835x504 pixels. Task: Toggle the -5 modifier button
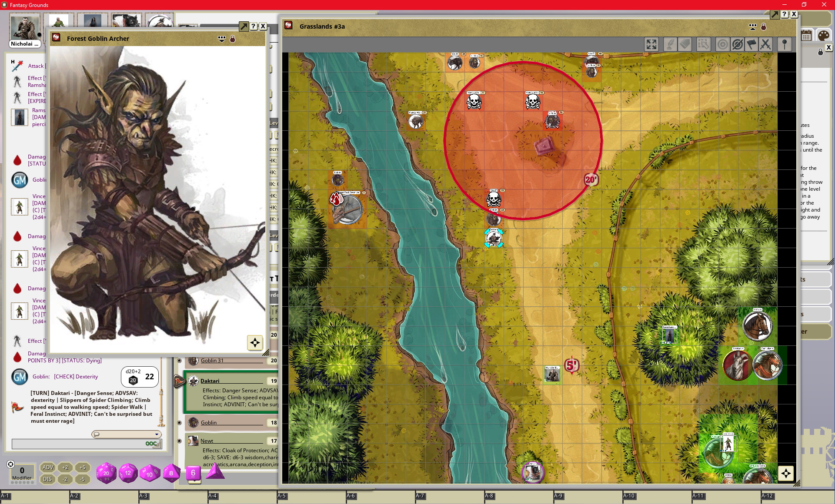[x=83, y=479]
